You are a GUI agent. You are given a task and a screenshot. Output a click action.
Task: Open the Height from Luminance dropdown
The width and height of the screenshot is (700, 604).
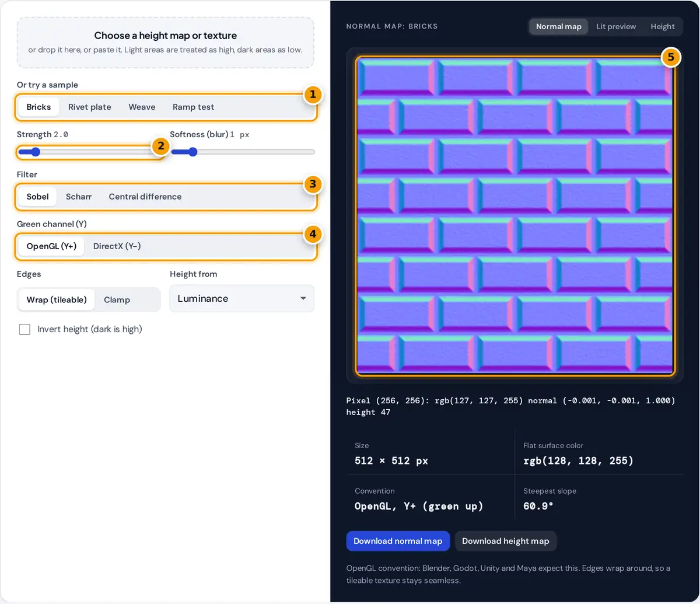pyautogui.click(x=242, y=298)
